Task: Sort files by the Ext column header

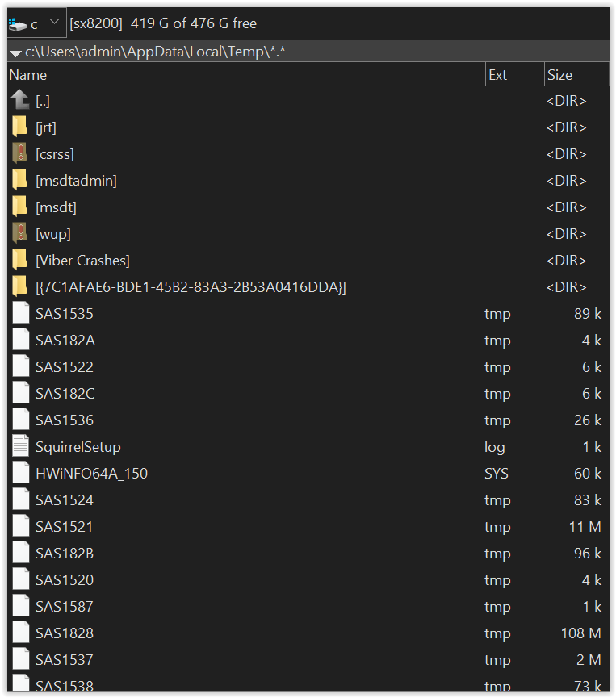Action: pos(514,75)
